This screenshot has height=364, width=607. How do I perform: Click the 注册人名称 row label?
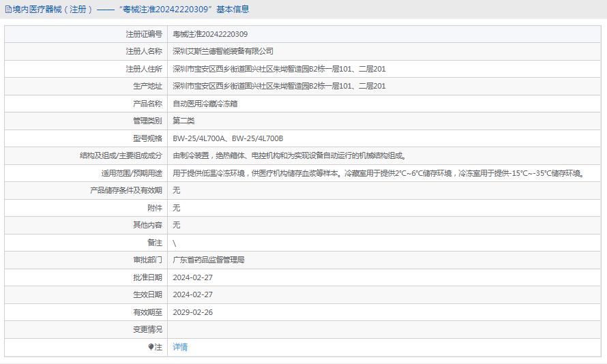144,51
